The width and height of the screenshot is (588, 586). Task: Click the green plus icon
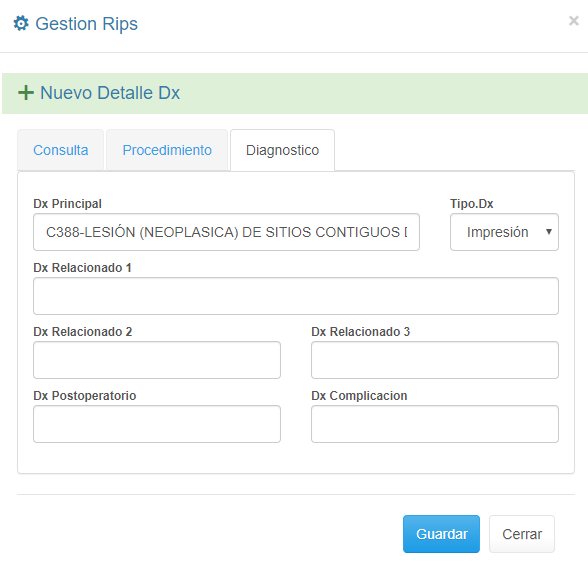point(26,93)
